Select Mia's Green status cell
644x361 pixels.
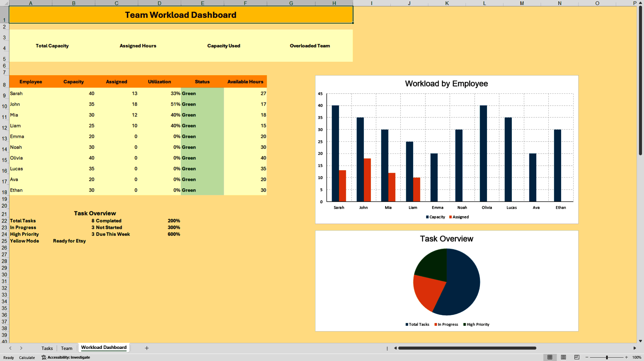tap(202, 115)
